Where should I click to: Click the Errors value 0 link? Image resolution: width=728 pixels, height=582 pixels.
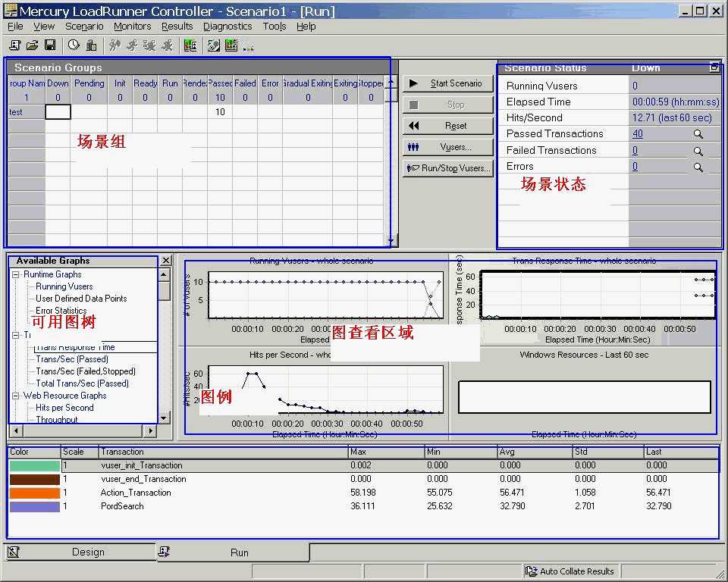click(x=635, y=166)
